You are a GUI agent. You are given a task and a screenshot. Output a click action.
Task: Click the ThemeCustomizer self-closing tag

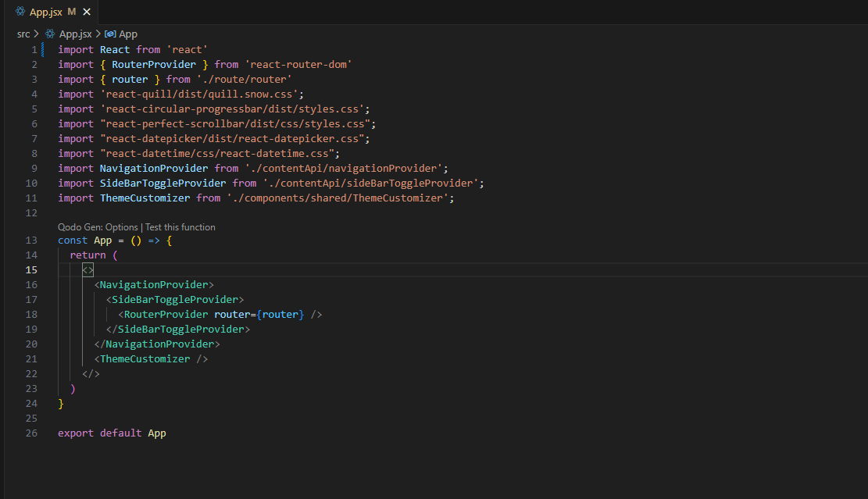[151, 359]
